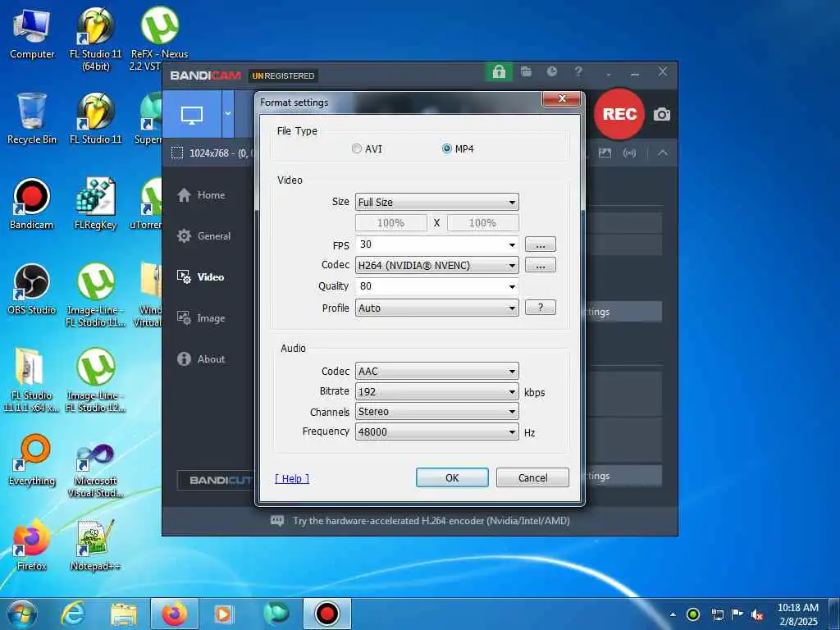Go to the General tab in Bandicam

(x=204, y=236)
